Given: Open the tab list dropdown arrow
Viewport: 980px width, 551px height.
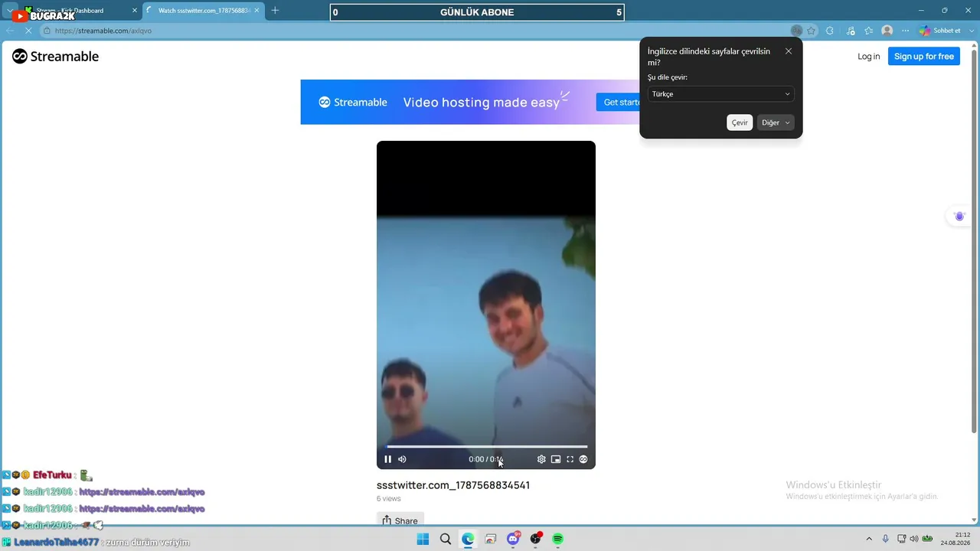Looking at the screenshot, I should [9, 11].
